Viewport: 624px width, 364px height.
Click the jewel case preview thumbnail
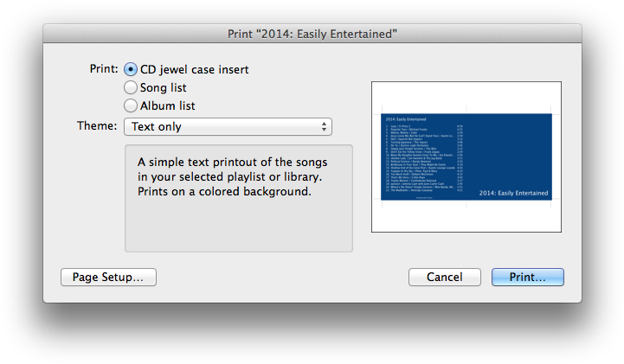[466, 156]
